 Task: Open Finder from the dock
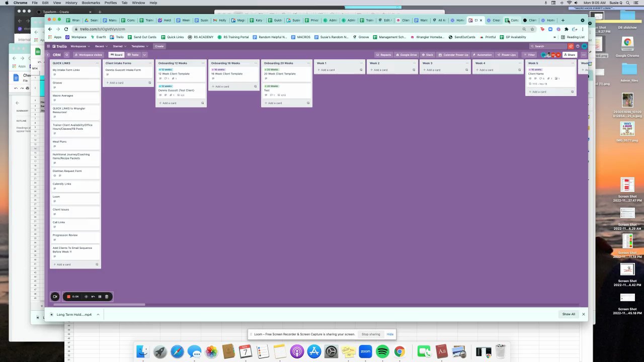pyautogui.click(x=143, y=351)
